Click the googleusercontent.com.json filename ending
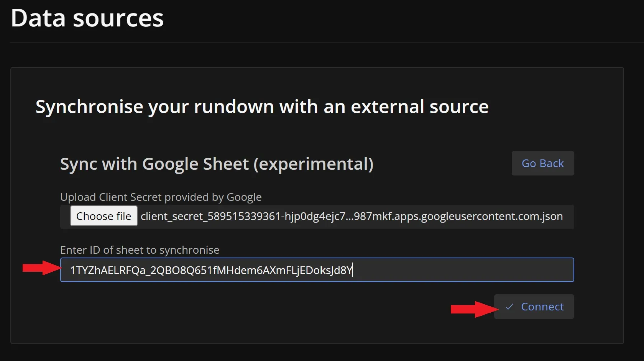644x361 pixels. pos(492,217)
